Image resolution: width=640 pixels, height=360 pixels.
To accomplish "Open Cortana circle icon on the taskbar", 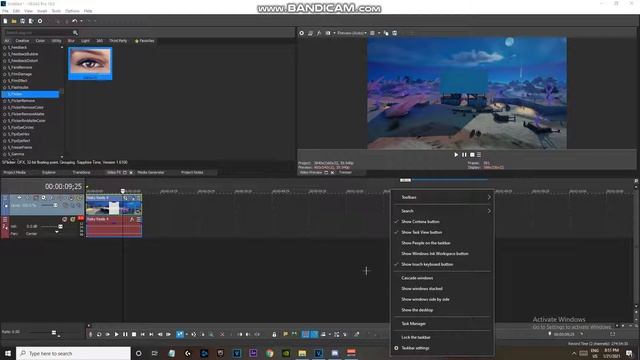I will (138, 353).
